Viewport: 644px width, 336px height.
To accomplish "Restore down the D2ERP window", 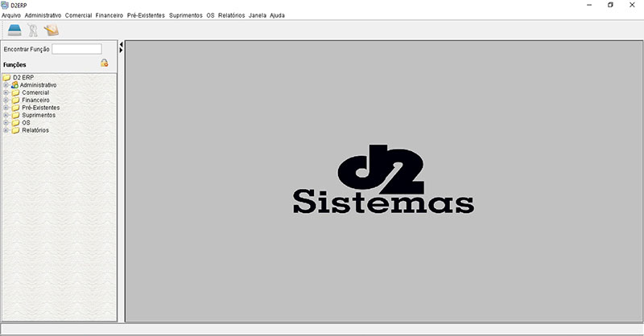I will (610, 5).
